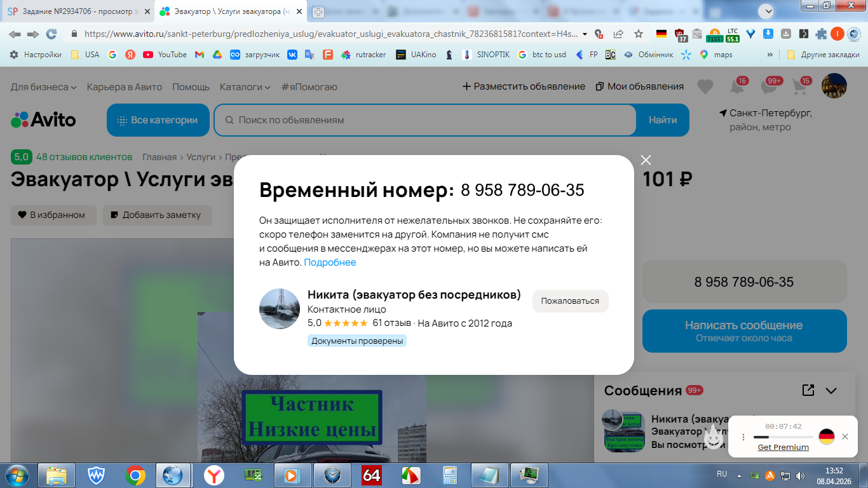Open the Все категории menu

point(158,119)
